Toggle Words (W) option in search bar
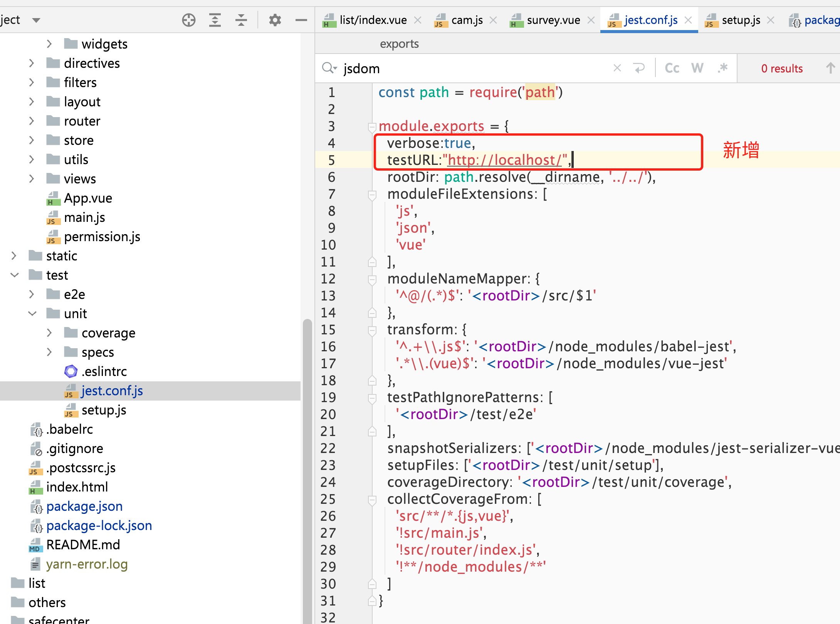Viewport: 840px width, 624px height. pyautogui.click(x=697, y=68)
